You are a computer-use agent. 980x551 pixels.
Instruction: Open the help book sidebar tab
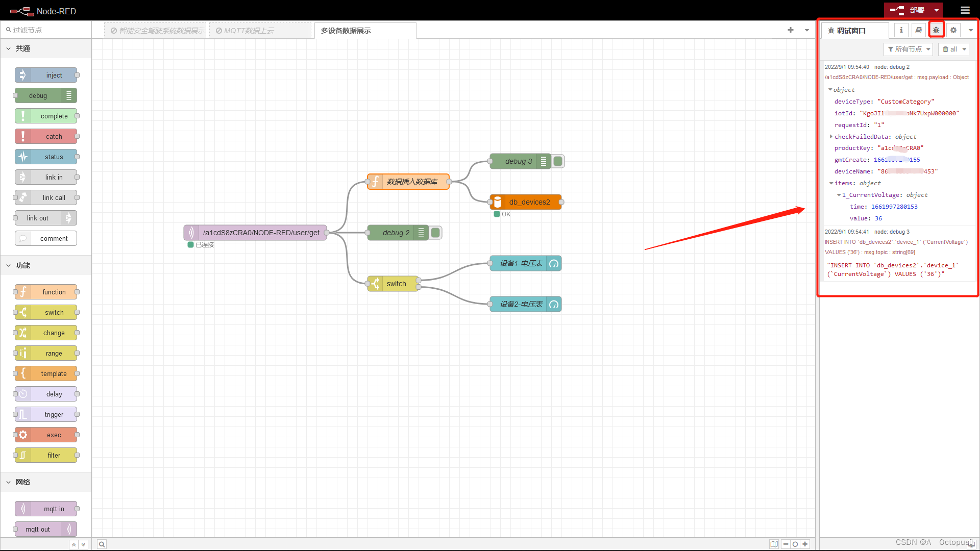[919, 30]
